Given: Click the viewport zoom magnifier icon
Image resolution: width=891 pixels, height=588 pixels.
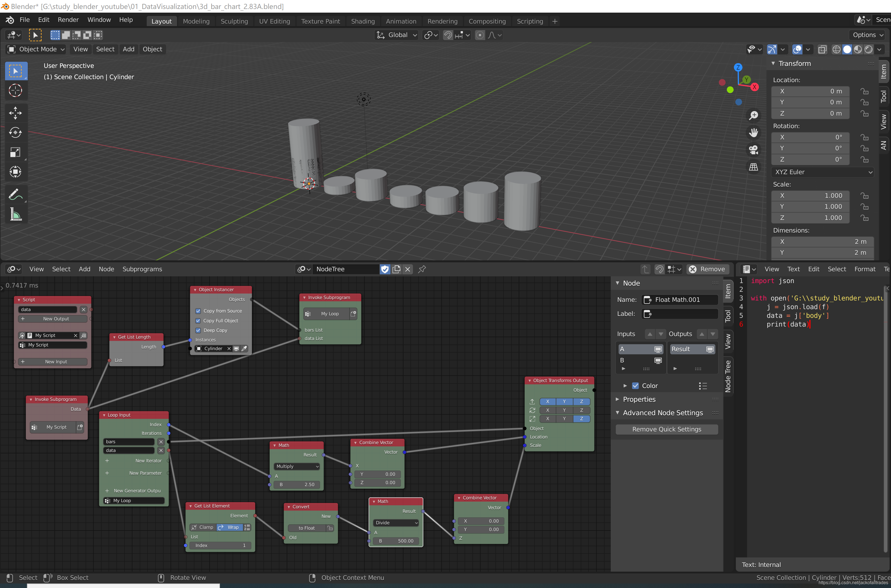Looking at the screenshot, I should (x=753, y=116).
